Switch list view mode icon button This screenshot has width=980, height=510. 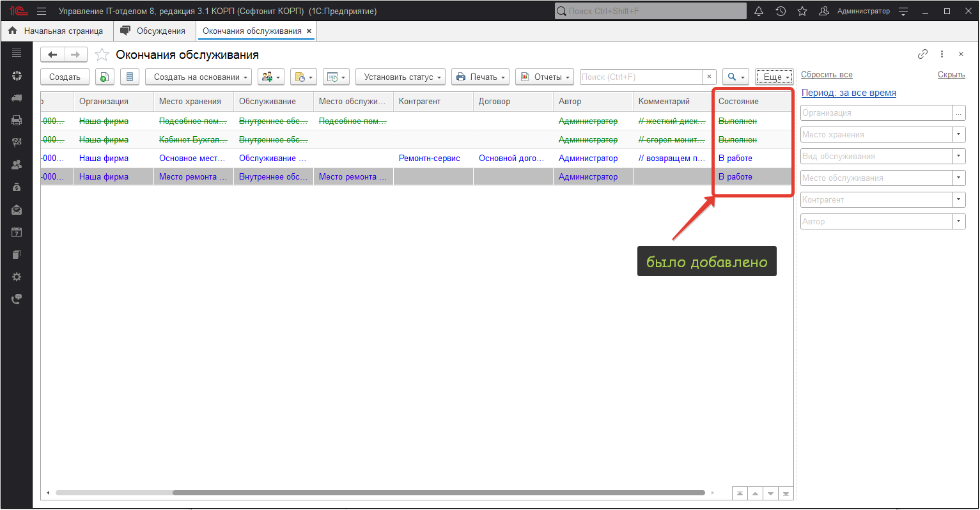point(130,77)
